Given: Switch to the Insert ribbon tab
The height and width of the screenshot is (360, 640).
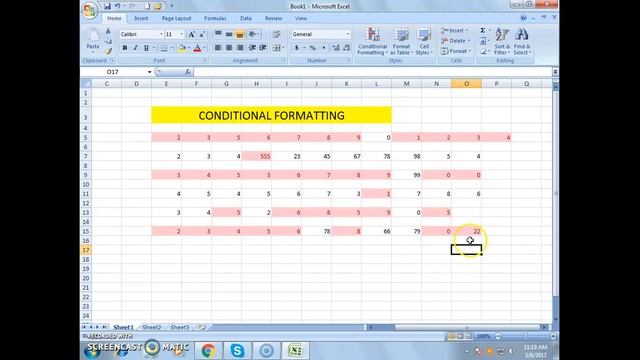Looking at the screenshot, I should pyautogui.click(x=141, y=18).
